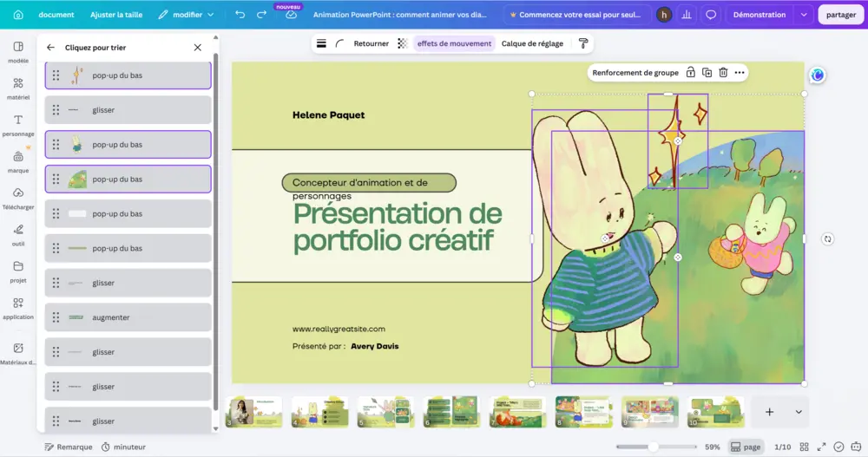Open the application sidebar panel
The height and width of the screenshot is (457, 868).
[18, 308]
